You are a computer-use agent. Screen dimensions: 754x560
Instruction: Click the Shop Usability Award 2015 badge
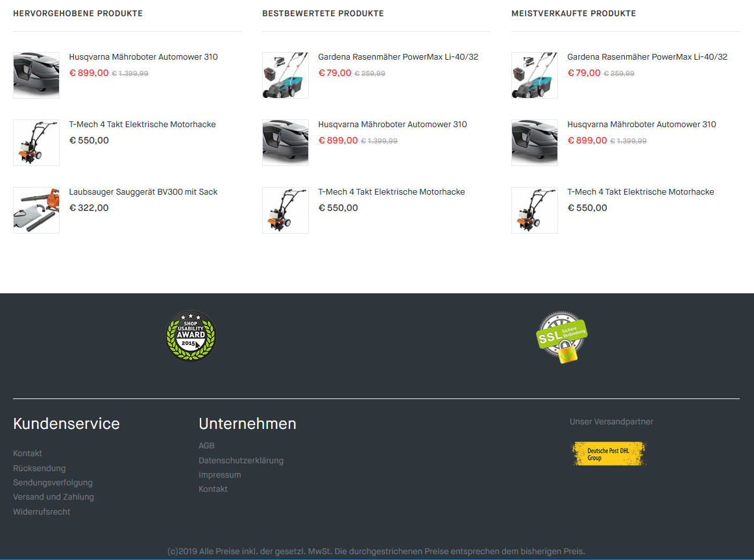tap(191, 335)
